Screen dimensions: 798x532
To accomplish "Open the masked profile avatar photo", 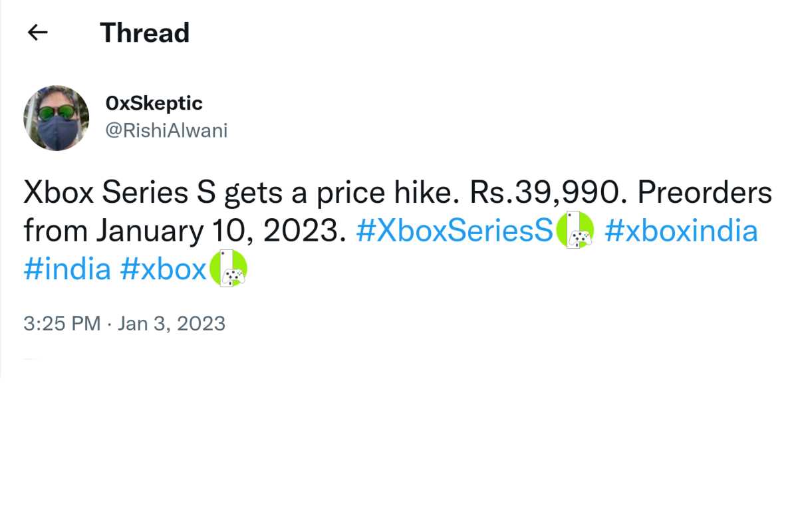I will pos(57,118).
